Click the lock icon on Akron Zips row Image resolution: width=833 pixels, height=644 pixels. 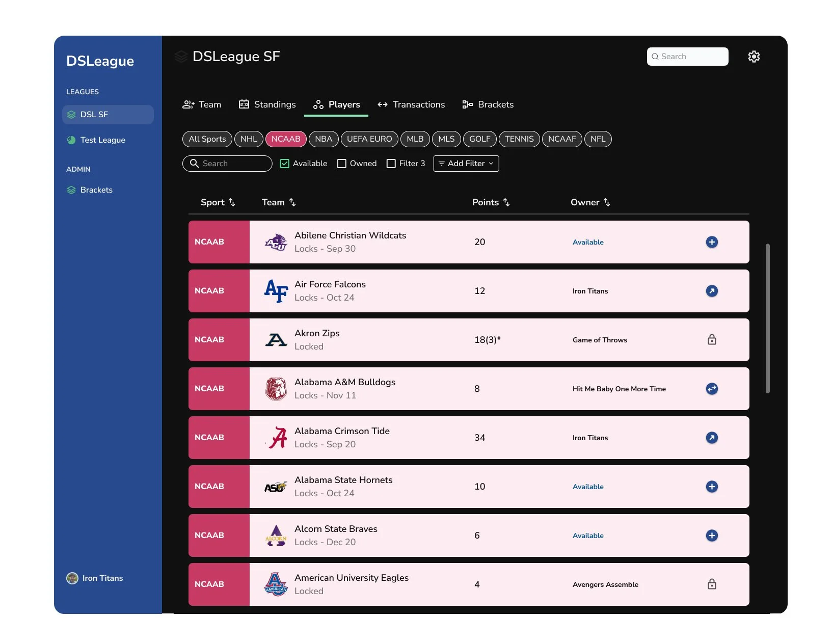pyautogui.click(x=712, y=340)
